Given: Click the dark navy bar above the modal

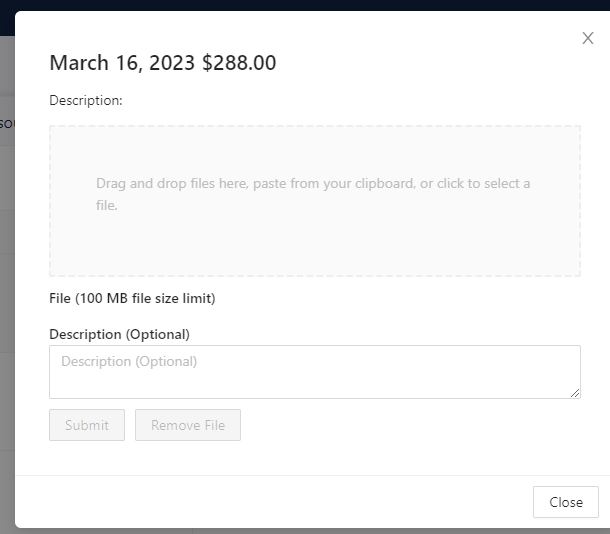Looking at the screenshot, I should pyautogui.click(x=305, y=5).
